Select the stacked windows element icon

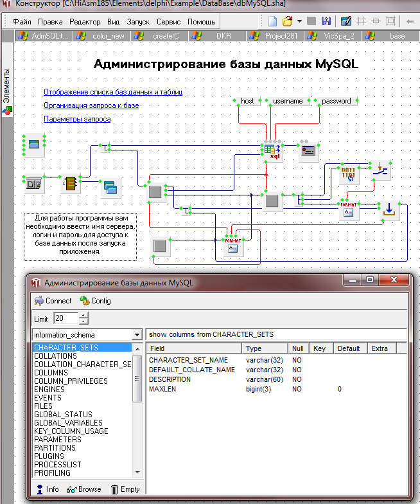click(x=110, y=188)
